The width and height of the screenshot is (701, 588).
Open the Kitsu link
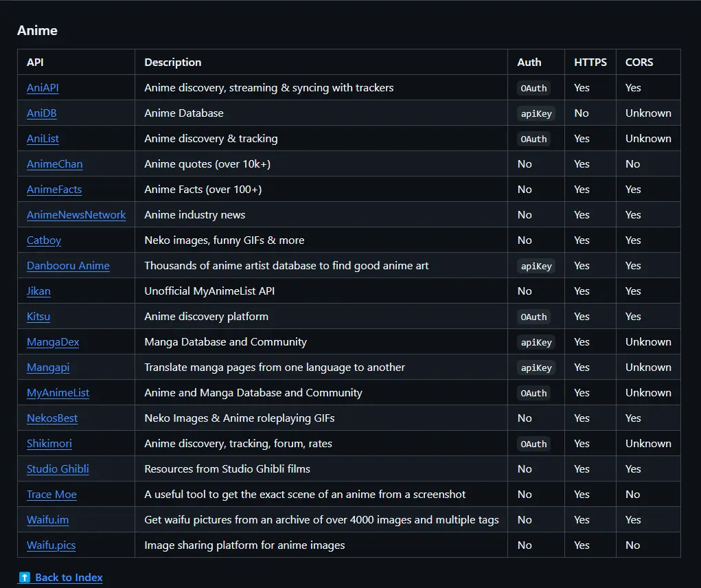pyautogui.click(x=38, y=317)
